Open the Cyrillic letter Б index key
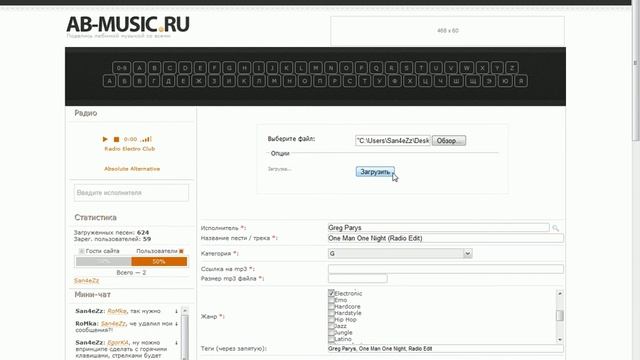Screen dimensions: 640x360 click(124, 81)
